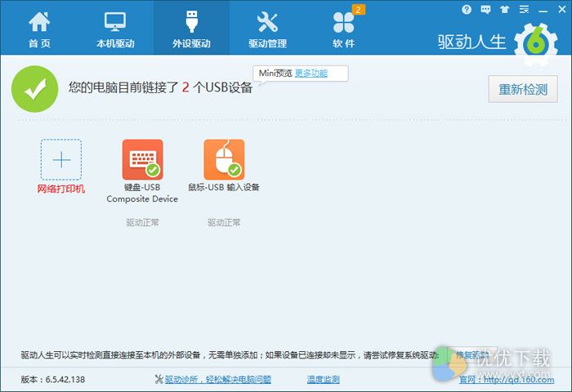The image size is (572, 392).
Task: Close the 驱动人生 window
Action: [562, 10]
